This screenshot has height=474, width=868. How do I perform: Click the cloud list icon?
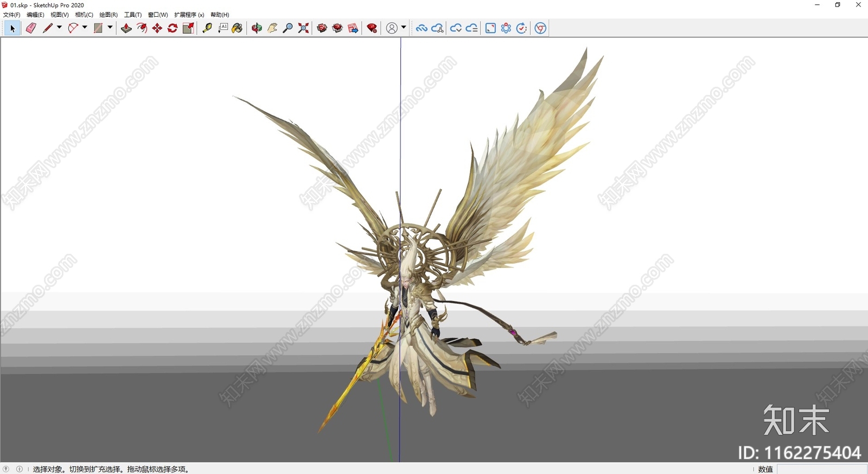click(472, 28)
